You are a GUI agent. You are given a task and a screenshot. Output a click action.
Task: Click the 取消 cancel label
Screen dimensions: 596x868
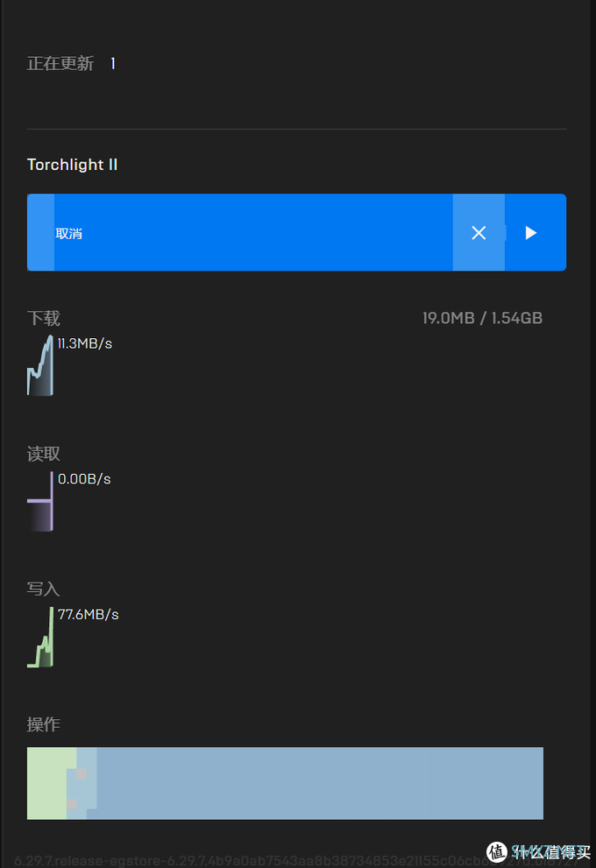click(x=69, y=234)
